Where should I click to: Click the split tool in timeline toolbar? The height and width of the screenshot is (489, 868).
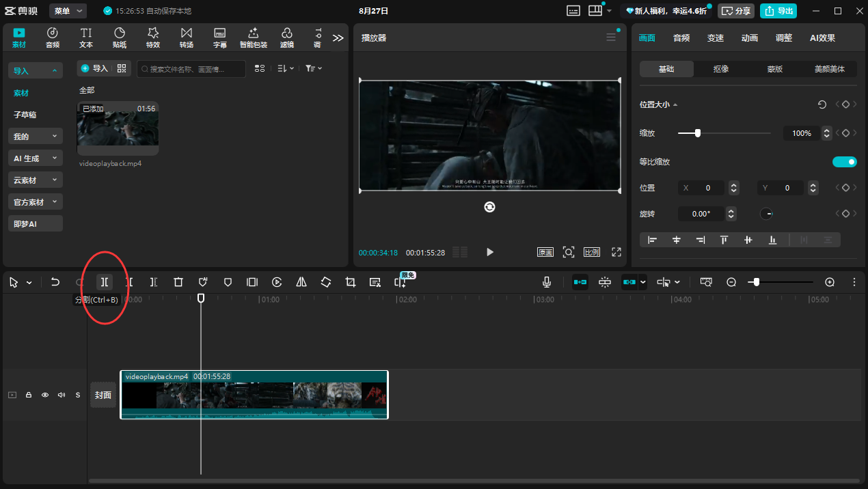(x=104, y=282)
